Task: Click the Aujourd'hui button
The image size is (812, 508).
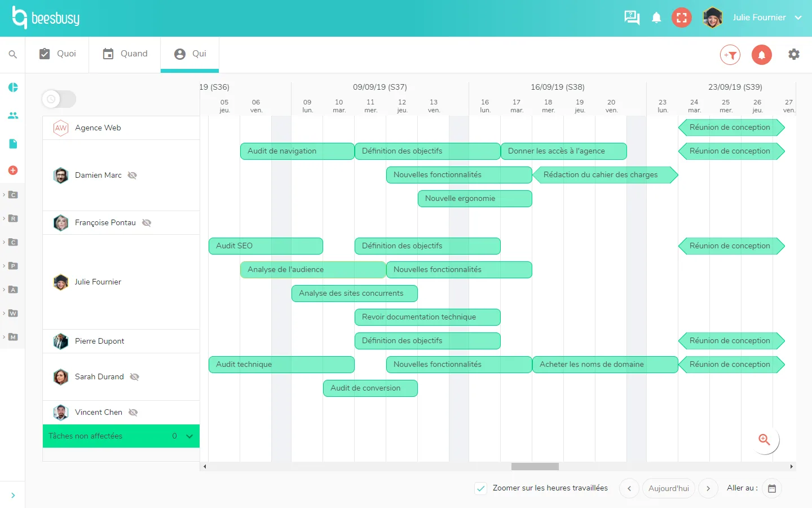Action: [669, 488]
